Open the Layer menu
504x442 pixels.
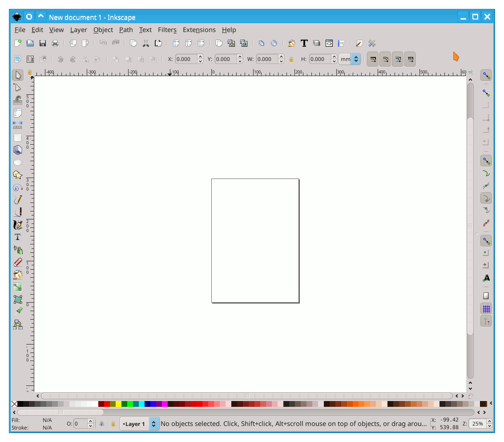click(78, 30)
